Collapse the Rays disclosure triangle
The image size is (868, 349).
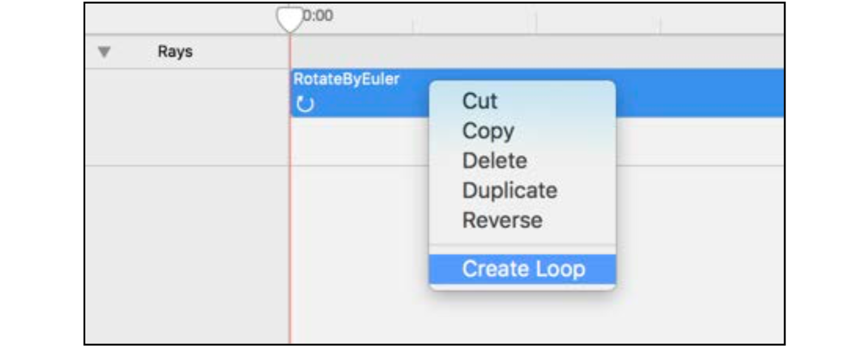[104, 52]
